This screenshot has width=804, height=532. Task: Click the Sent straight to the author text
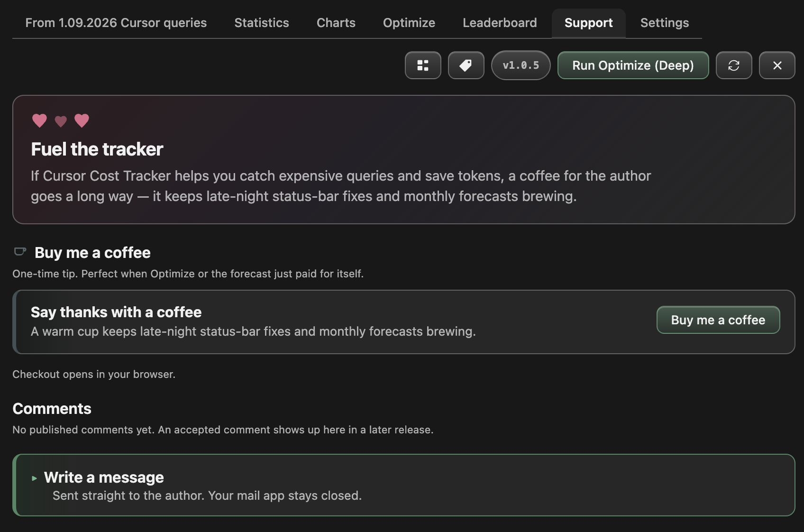point(207,495)
